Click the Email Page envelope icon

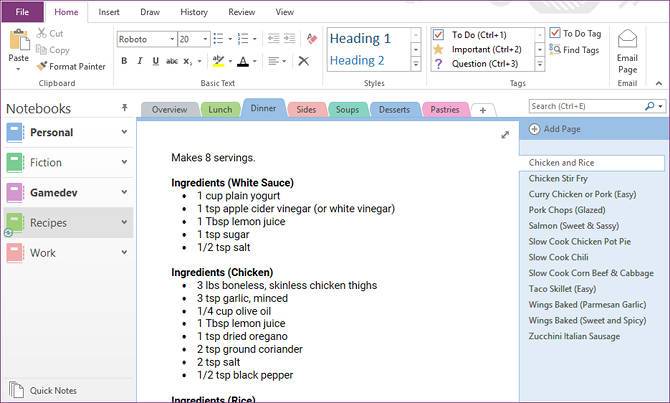click(627, 39)
